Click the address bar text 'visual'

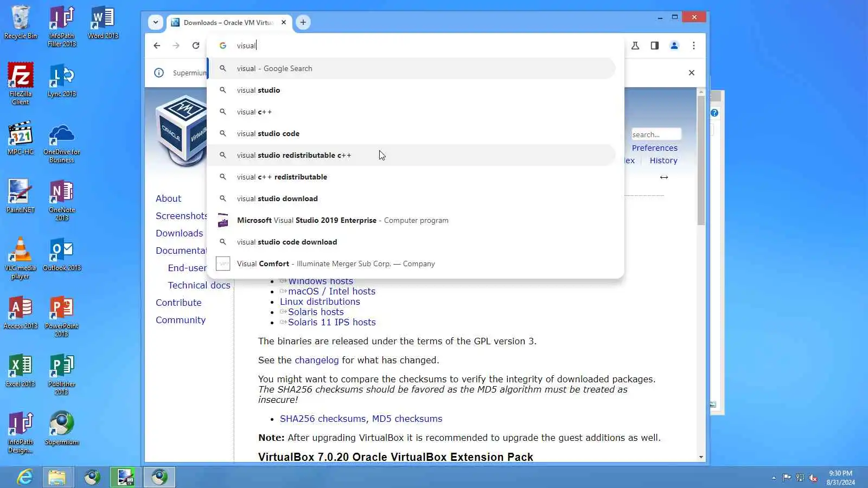tap(246, 46)
